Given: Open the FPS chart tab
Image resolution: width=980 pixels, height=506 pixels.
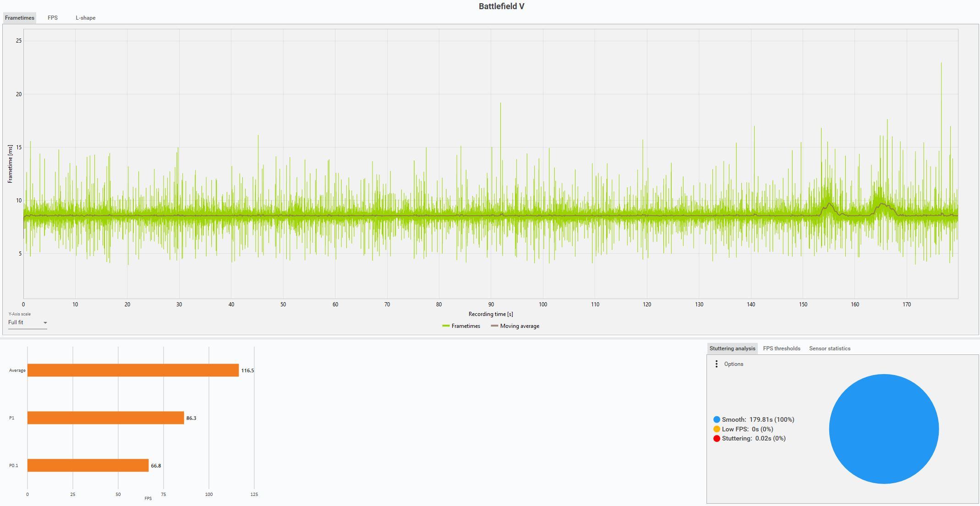Looking at the screenshot, I should coord(53,18).
